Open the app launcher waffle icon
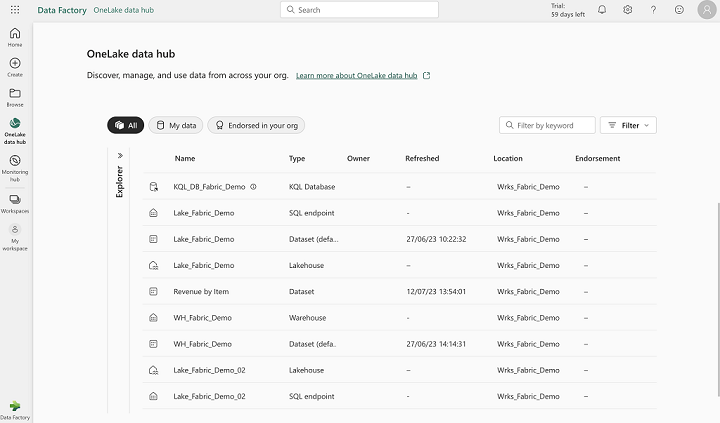Viewport: 720px width, 423px height. 15,10
